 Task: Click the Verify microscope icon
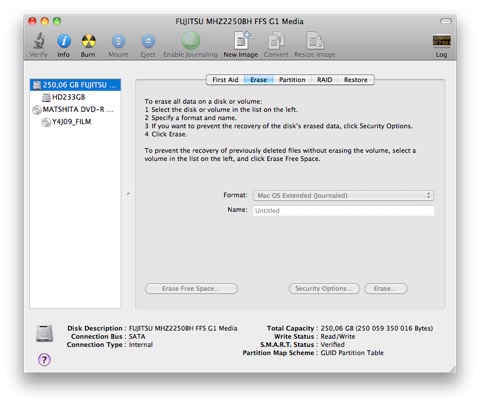[39, 41]
